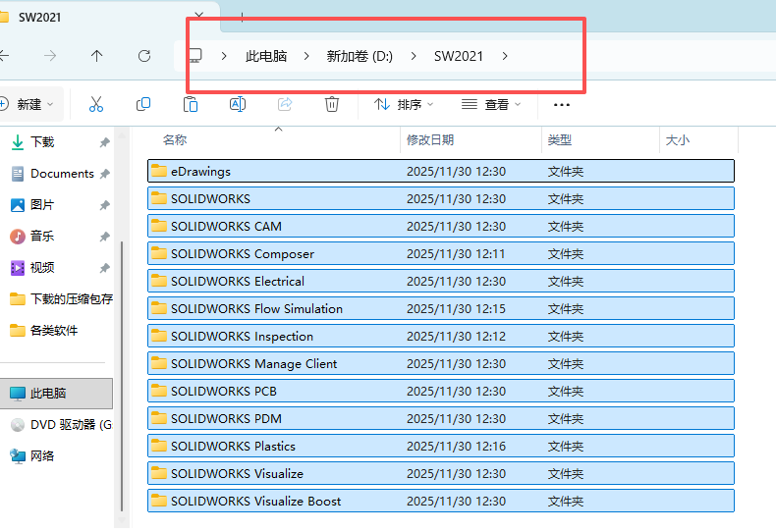The width and height of the screenshot is (776, 532).
Task: Sort by 类型 column header
Action: point(560,140)
